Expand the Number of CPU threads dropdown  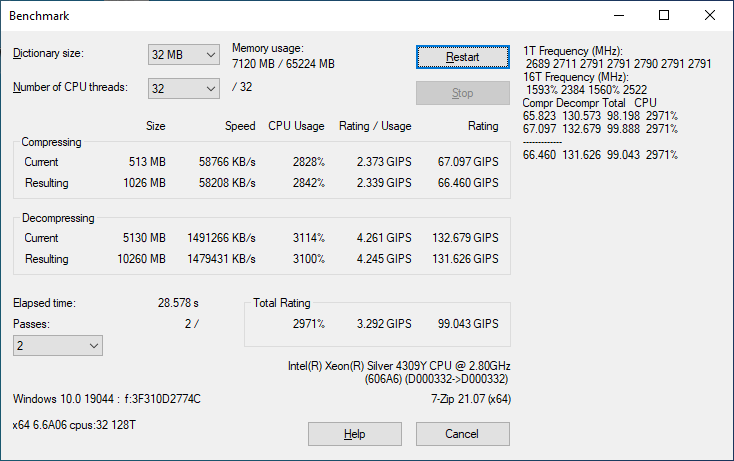click(184, 88)
